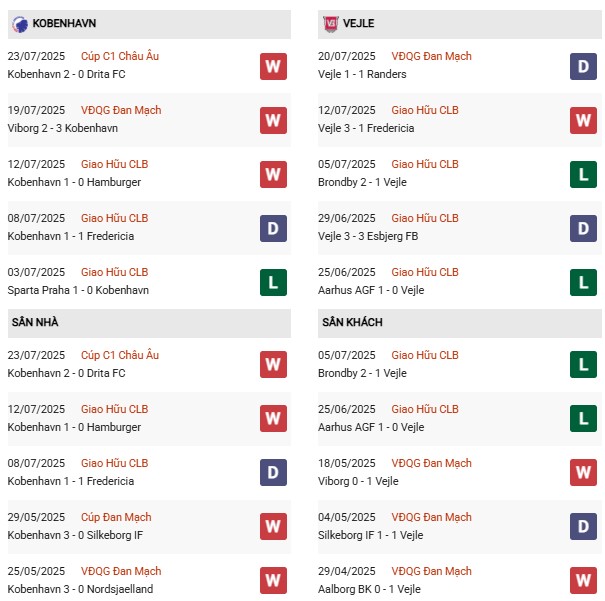Click L badge for Sparta Praha match
The image size is (605, 601).
point(273,282)
